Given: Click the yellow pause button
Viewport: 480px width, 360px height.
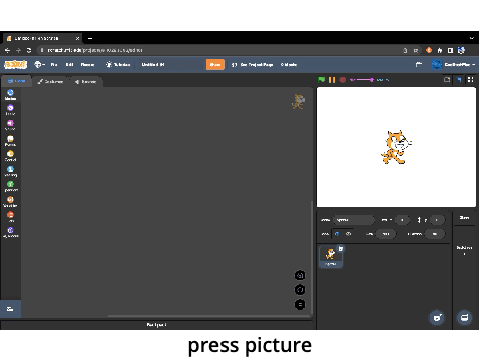Looking at the screenshot, I should point(332,80).
